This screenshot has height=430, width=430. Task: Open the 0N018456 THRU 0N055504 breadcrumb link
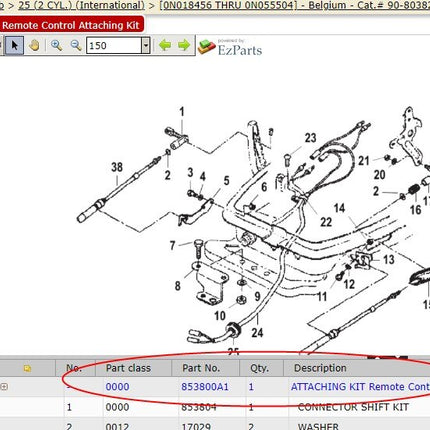coord(228,5)
